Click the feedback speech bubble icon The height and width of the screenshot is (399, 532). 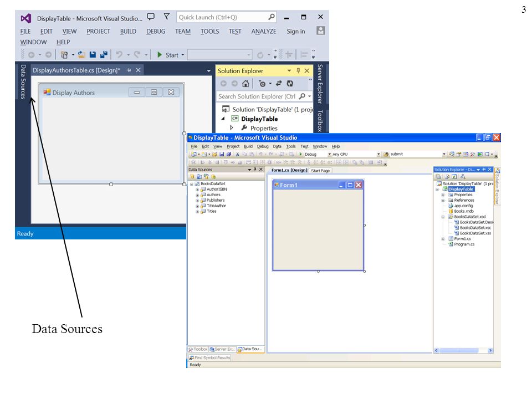(x=151, y=17)
